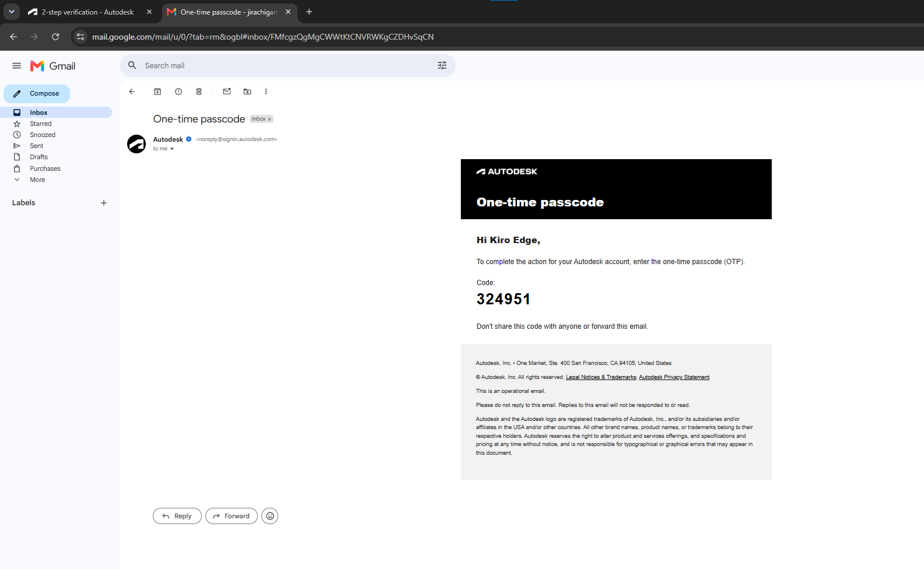Close the 2-step verification tab
Viewport: 924px width, 569px height.
tap(149, 12)
